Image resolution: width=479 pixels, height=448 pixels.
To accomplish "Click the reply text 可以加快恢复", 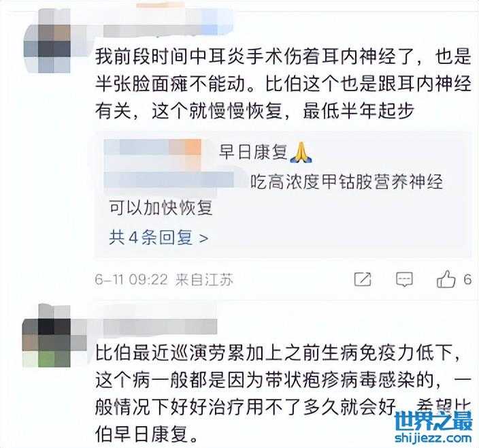I will [x=161, y=208].
